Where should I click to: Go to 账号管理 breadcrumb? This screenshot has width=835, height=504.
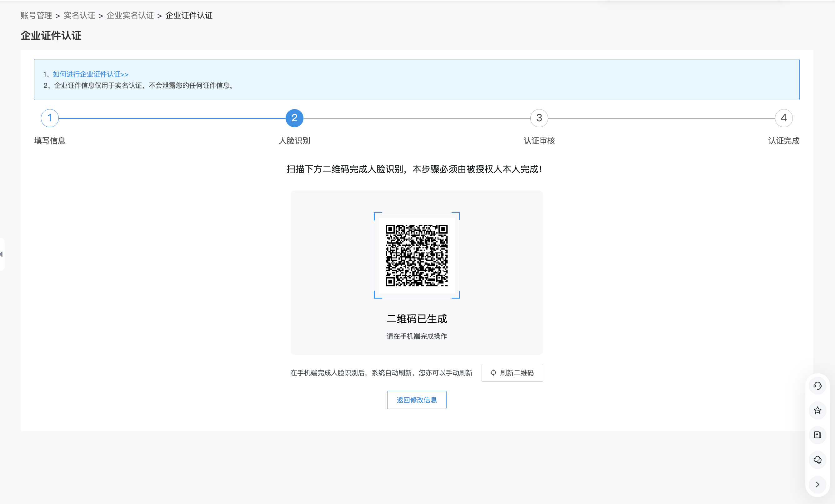36,15
